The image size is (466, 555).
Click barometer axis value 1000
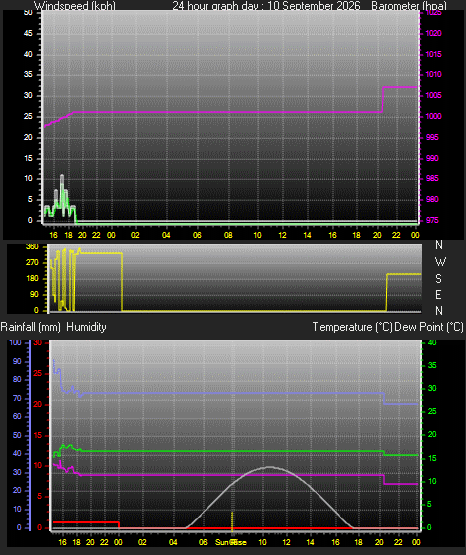pos(433,116)
